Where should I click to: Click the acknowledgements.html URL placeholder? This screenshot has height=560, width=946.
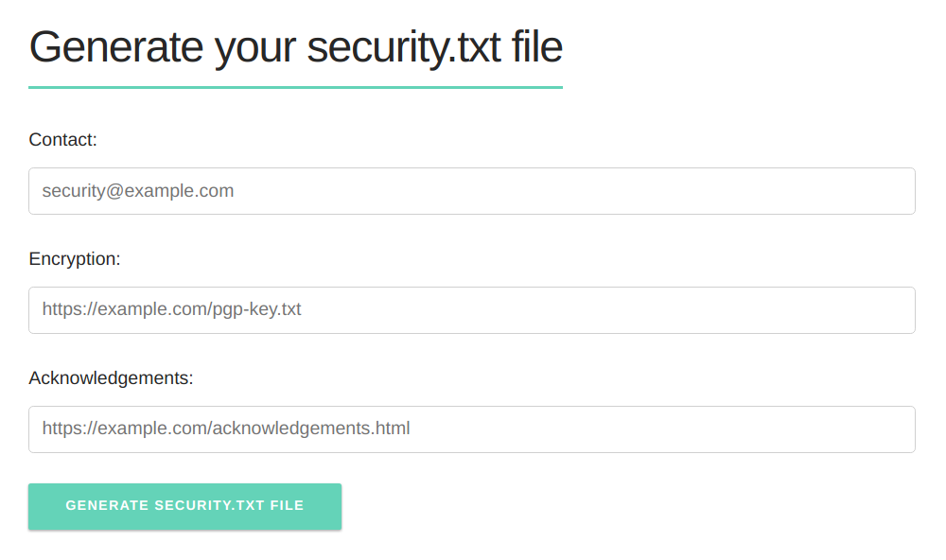pos(226,429)
